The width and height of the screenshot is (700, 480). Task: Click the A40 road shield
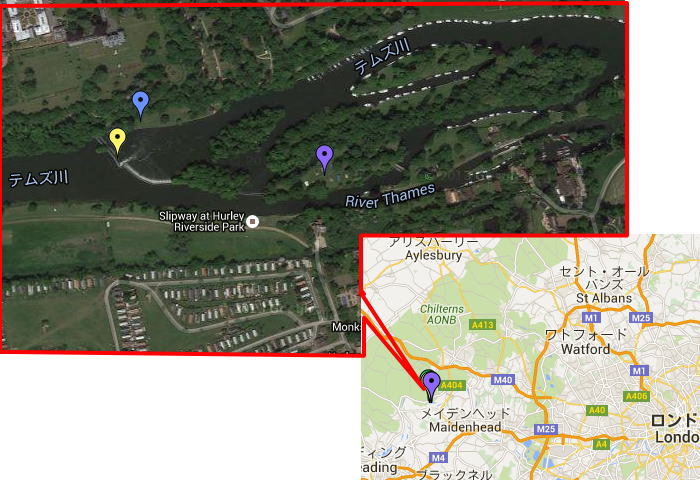[x=597, y=410]
